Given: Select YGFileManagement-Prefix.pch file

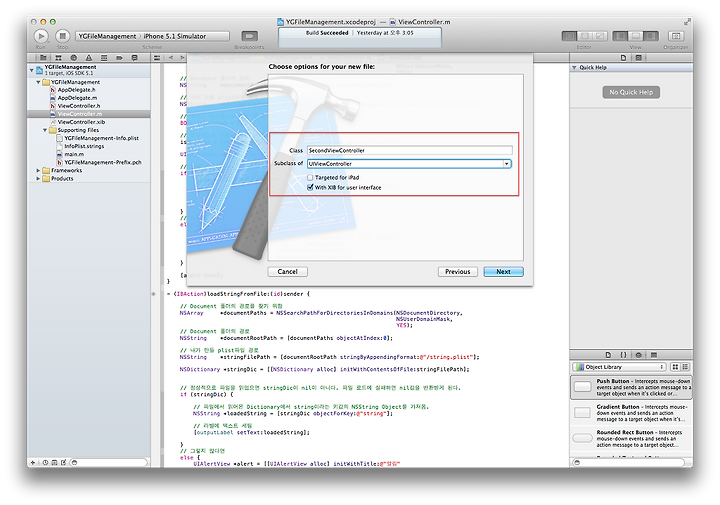Looking at the screenshot, I should click(x=102, y=163).
